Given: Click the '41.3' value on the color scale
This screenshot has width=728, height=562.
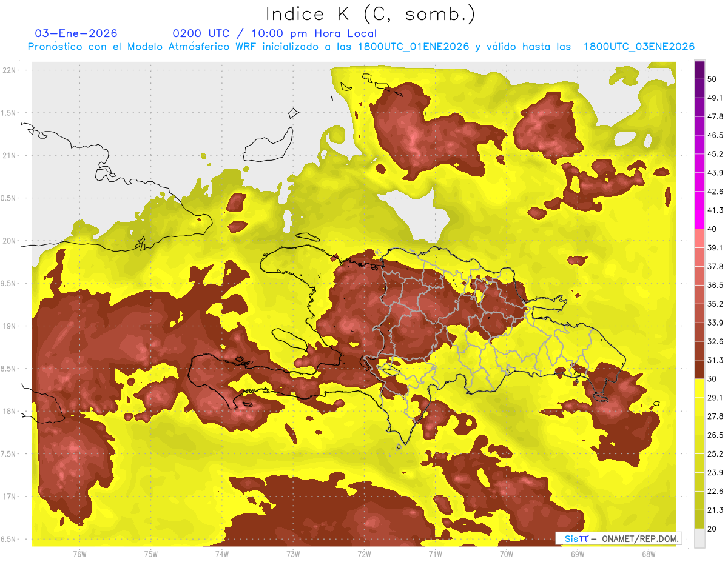Looking at the screenshot, I should tap(715, 210).
